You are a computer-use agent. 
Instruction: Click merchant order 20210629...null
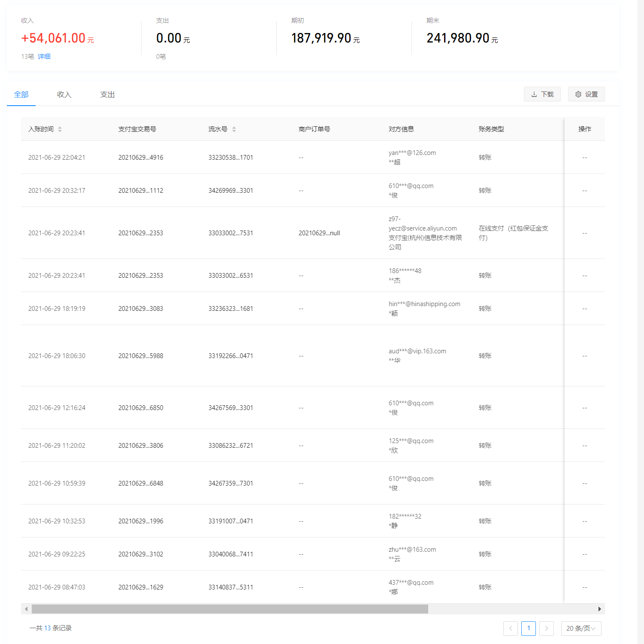coord(319,233)
